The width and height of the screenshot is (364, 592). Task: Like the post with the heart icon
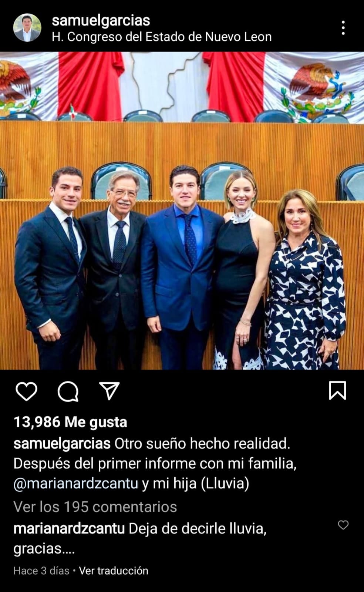27,391
